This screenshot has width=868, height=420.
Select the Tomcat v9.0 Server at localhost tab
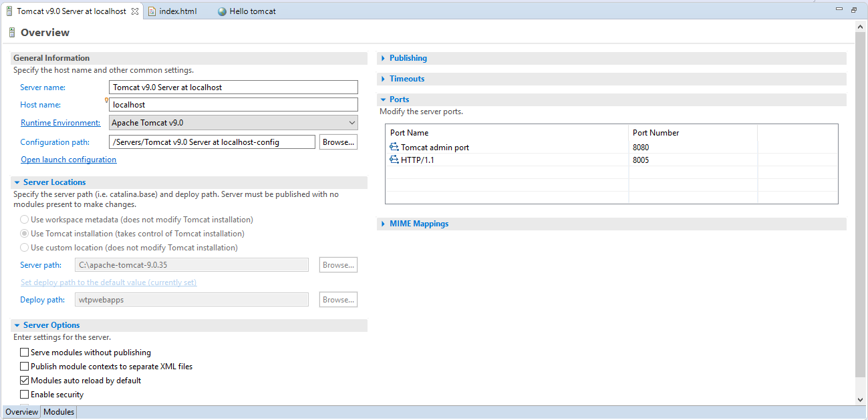coord(71,11)
